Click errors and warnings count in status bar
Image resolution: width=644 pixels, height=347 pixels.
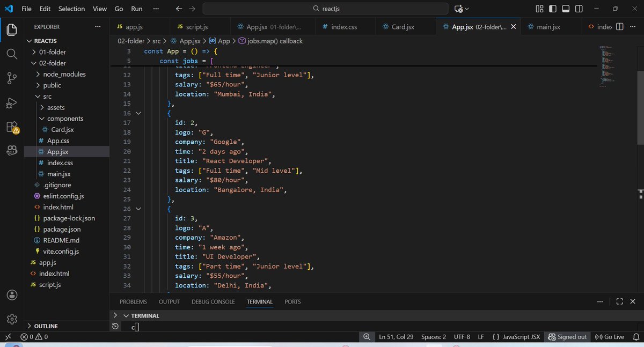pyautogui.click(x=34, y=337)
